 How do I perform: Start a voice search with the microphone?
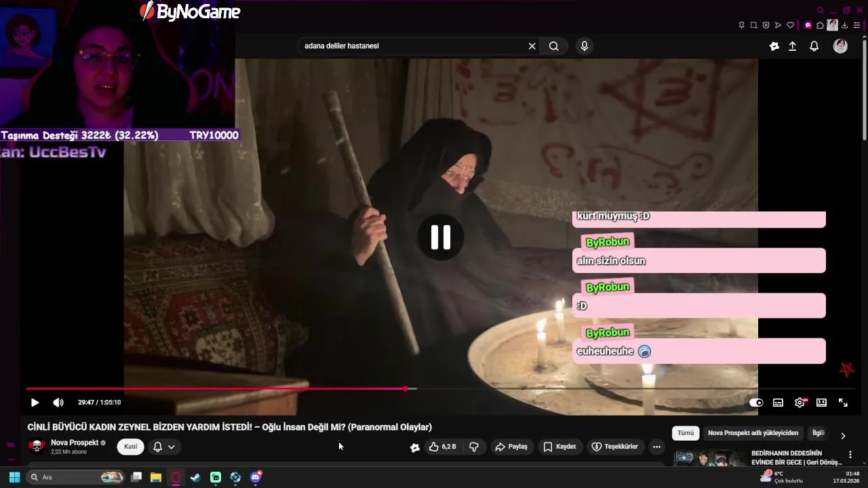tap(585, 46)
